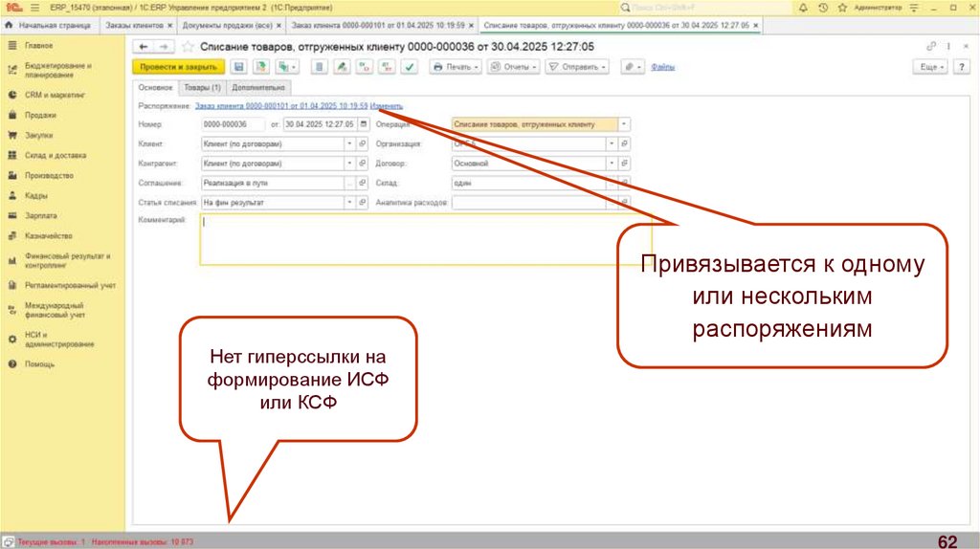The image size is (980, 549).
Task: Open the Организация field item icon
Action: point(624,143)
